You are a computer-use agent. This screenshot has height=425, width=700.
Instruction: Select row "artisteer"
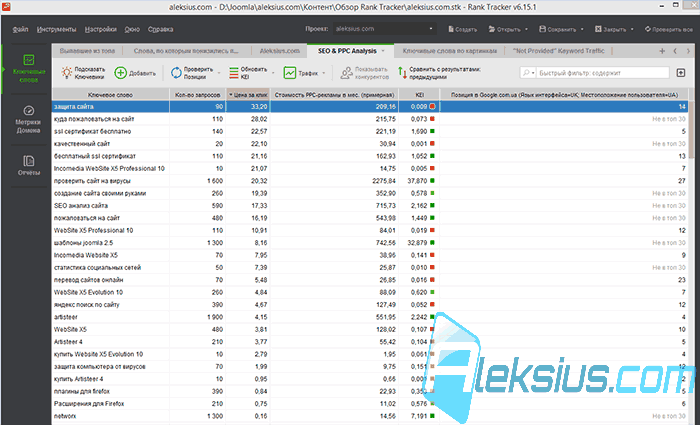click(370, 317)
